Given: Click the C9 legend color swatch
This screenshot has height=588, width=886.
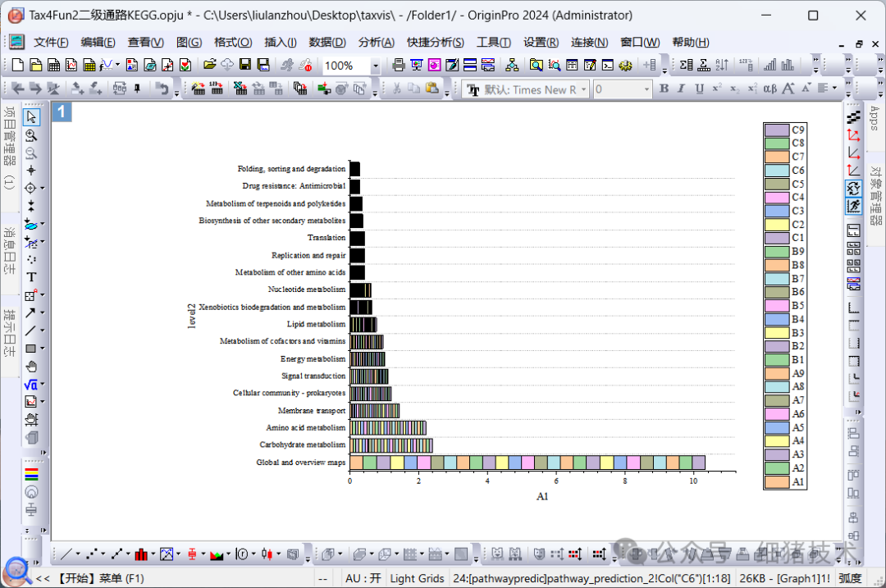Looking at the screenshot, I should pyautogui.click(x=776, y=130).
